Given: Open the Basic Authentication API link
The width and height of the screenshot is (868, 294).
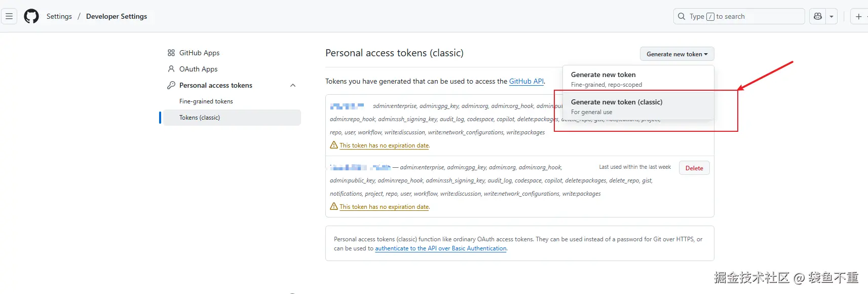Looking at the screenshot, I should click(x=440, y=248).
